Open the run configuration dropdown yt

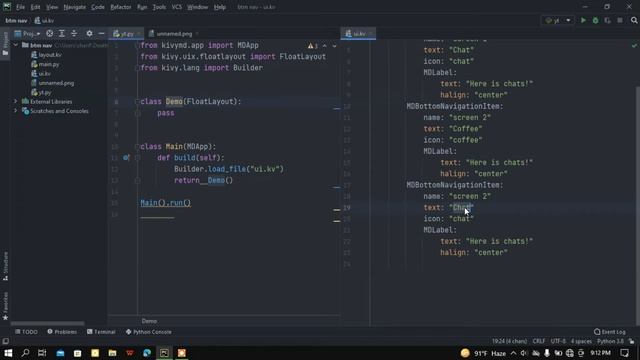coord(558,20)
